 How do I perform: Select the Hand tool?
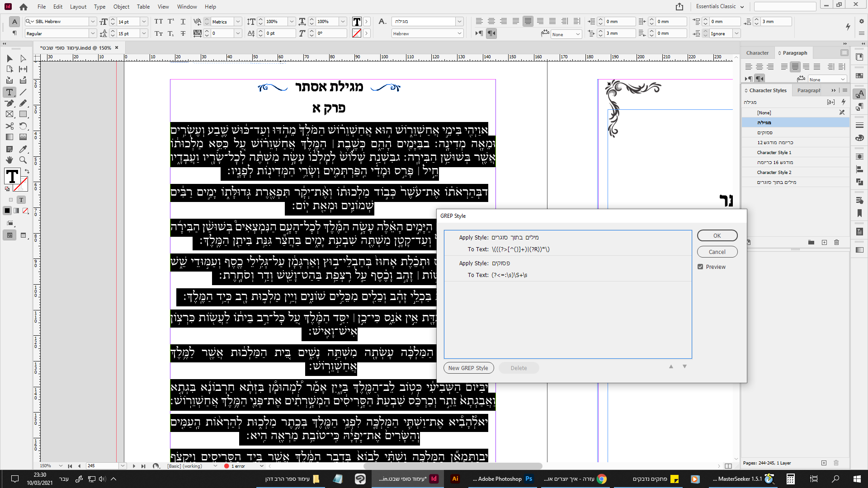pos(9,160)
